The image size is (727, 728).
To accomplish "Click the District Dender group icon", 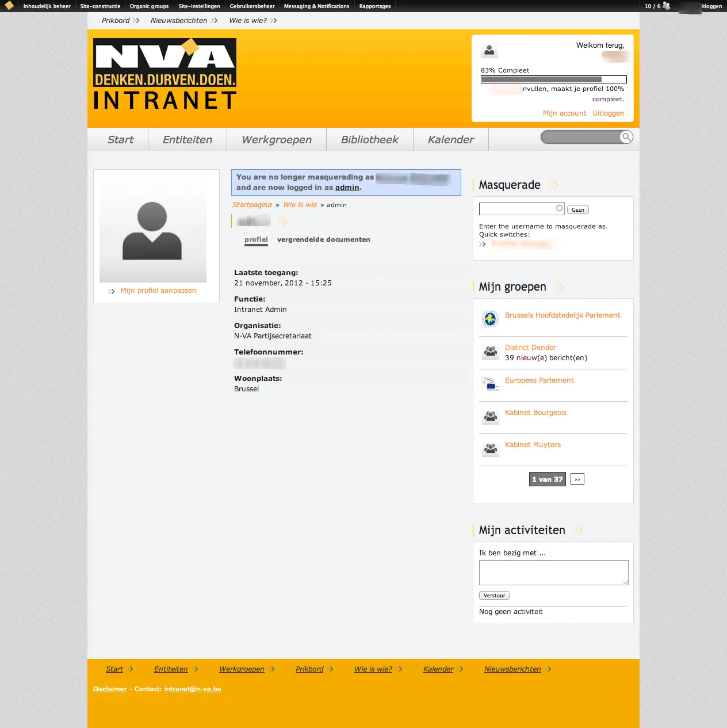I will pyautogui.click(x=491, y=351).
